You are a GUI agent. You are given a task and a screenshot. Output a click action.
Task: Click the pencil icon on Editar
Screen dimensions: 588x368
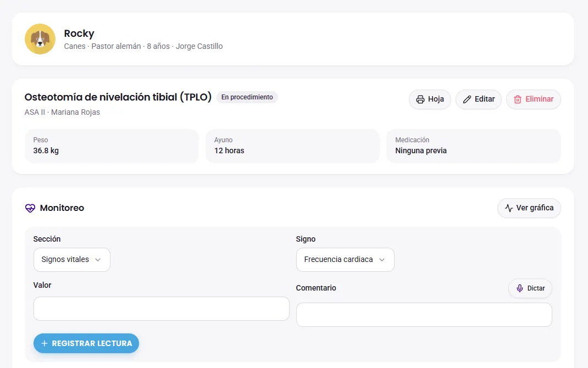(x=467, y=99)
